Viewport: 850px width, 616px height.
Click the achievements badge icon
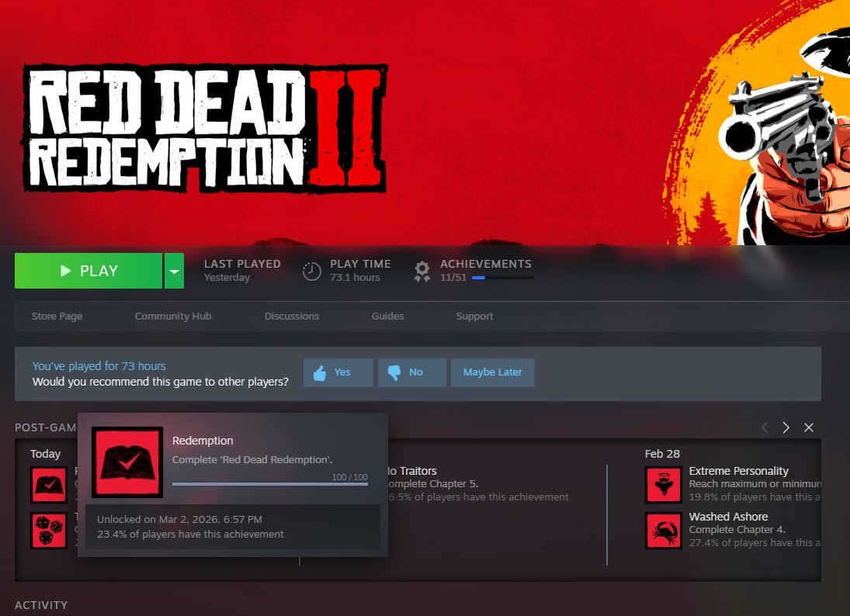coord(422,271)
